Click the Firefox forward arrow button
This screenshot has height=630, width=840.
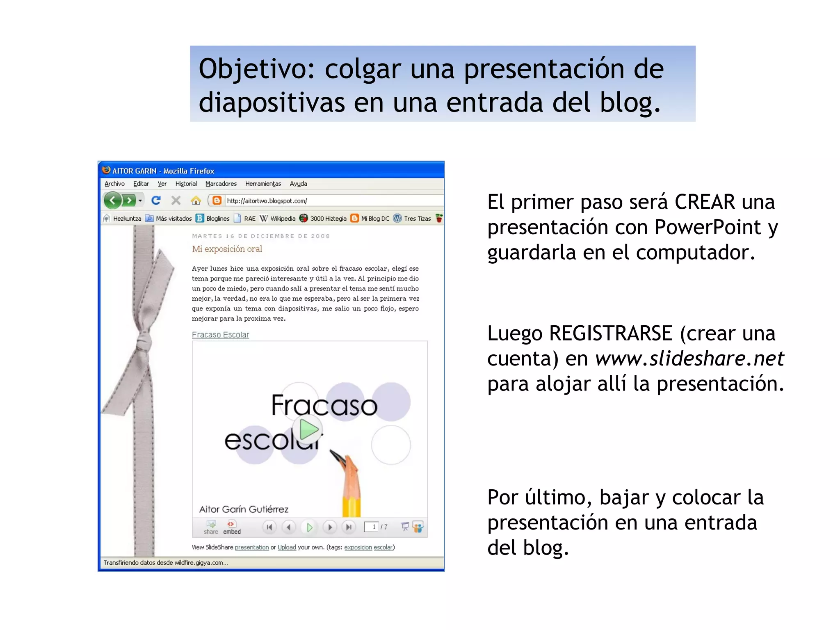pyautogui.click(x=129, y=201)
